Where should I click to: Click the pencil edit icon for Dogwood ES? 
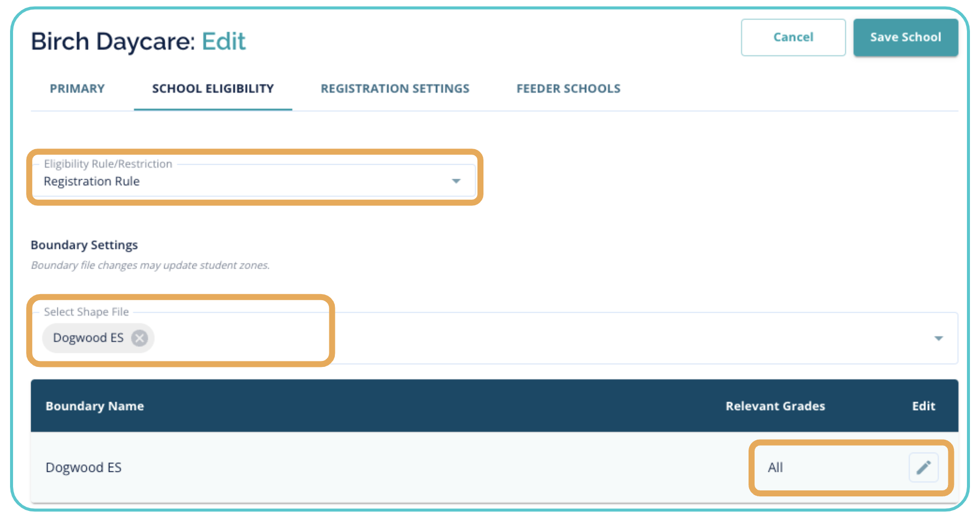(x=923, y=468)
